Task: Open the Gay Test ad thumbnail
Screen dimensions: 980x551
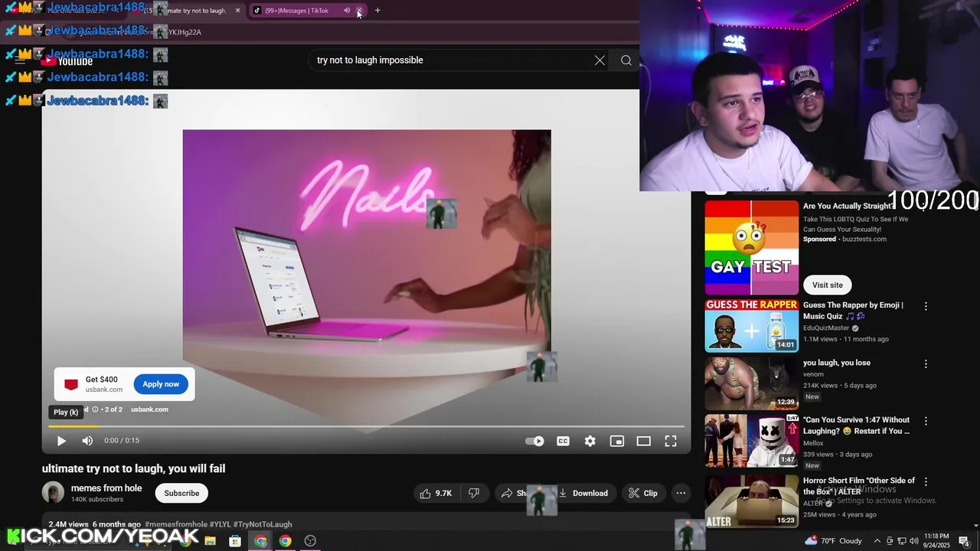Action: pos(751,248)
